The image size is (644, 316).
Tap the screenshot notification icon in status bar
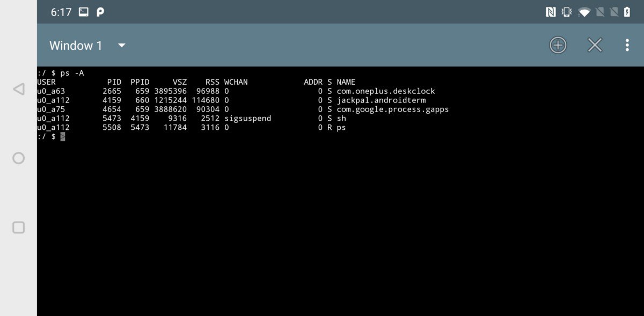pos(84,12)
